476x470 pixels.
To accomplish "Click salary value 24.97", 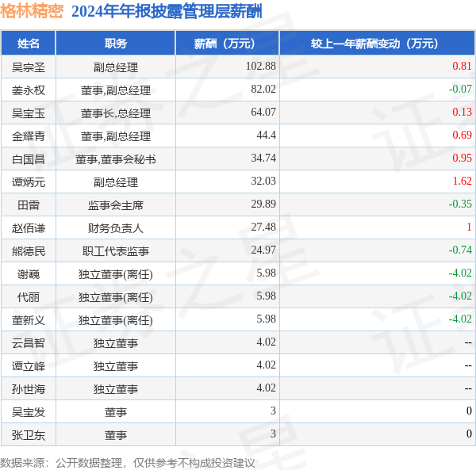I will coord(263,250).
